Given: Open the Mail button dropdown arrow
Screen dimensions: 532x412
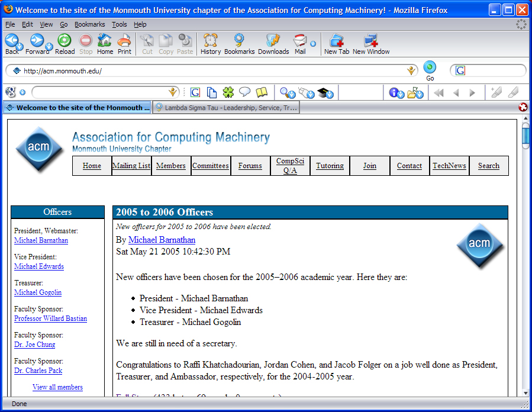Looking at the screenshot, I should point(313,44).
